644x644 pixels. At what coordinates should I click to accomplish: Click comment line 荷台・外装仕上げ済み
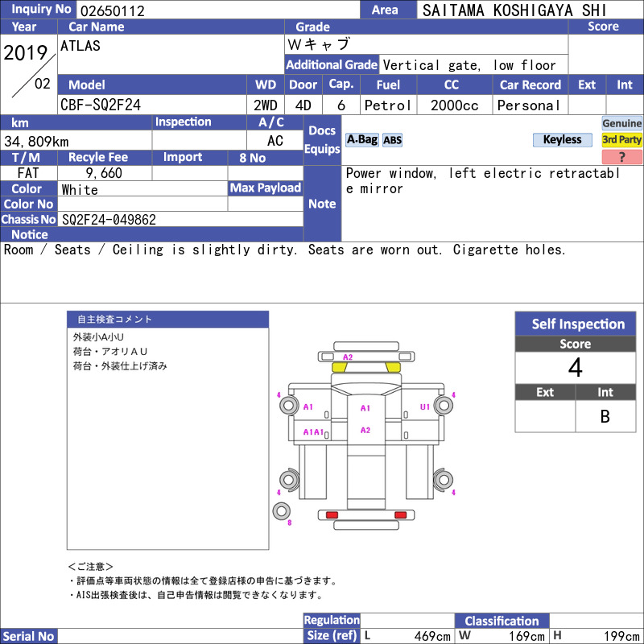(x=120, y=366)
